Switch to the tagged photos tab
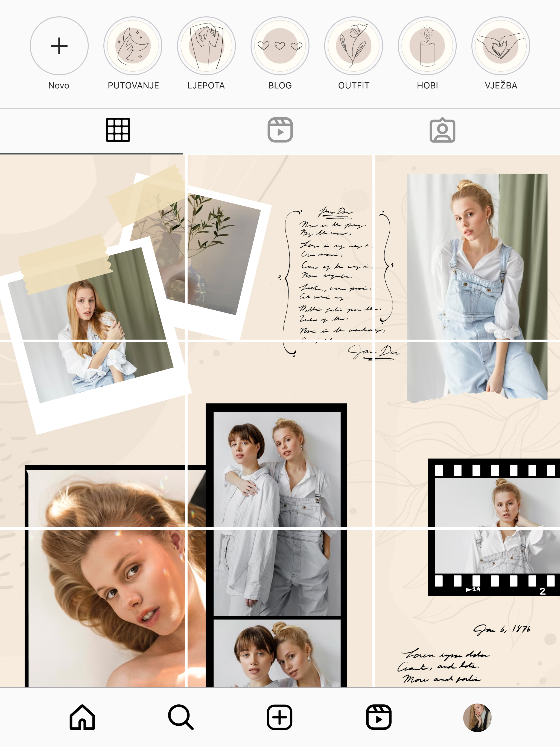 tap(442, 130)
